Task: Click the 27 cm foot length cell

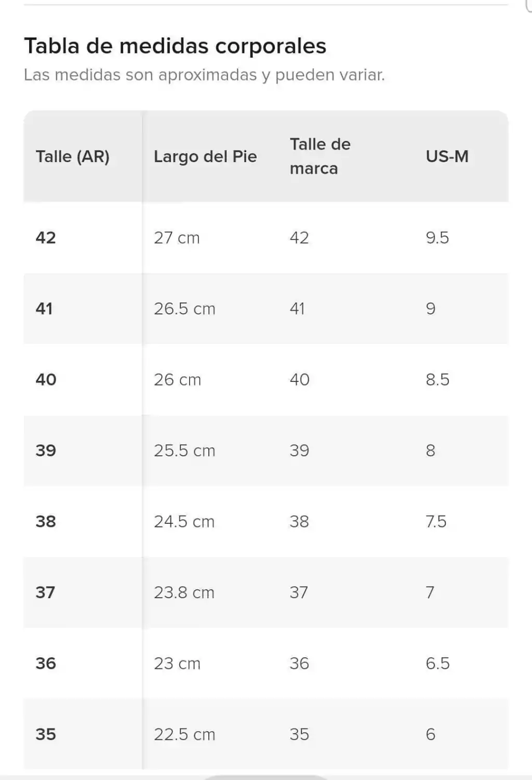Action: [x=177, y=237]
